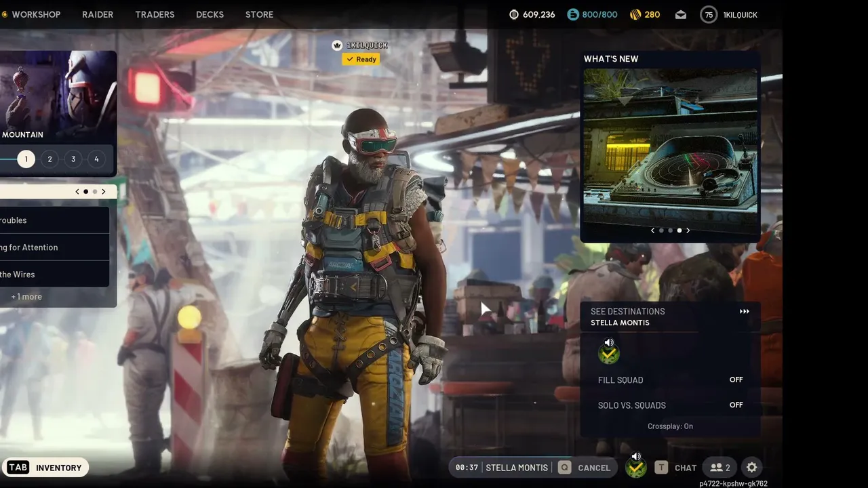Image resolution: width=868 pixels, height=488 pixels.
Task: Click the level 75 player badge
Action: click(709, 15)
